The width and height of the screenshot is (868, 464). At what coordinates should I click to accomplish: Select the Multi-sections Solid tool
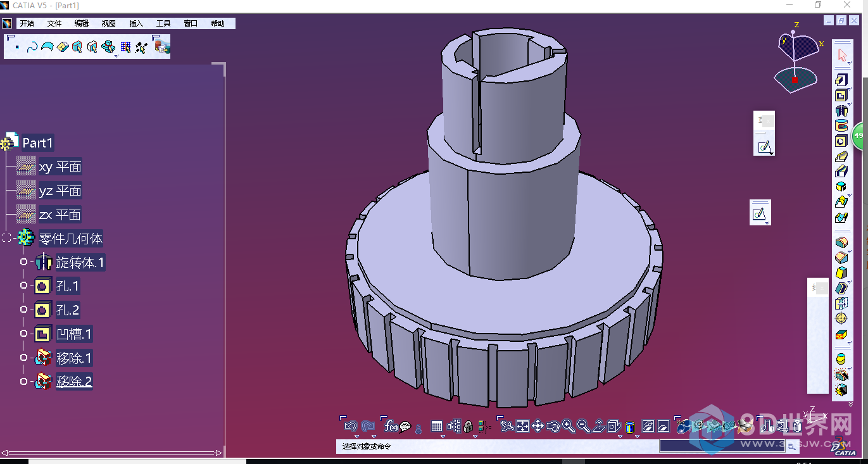click(x=841, y=202)
